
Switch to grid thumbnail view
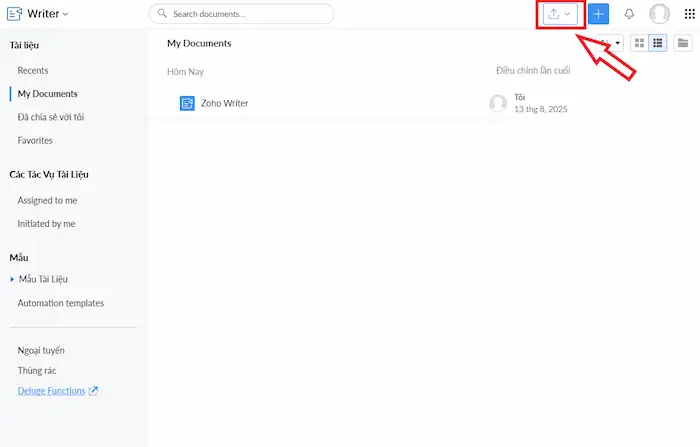coord(639,43)
